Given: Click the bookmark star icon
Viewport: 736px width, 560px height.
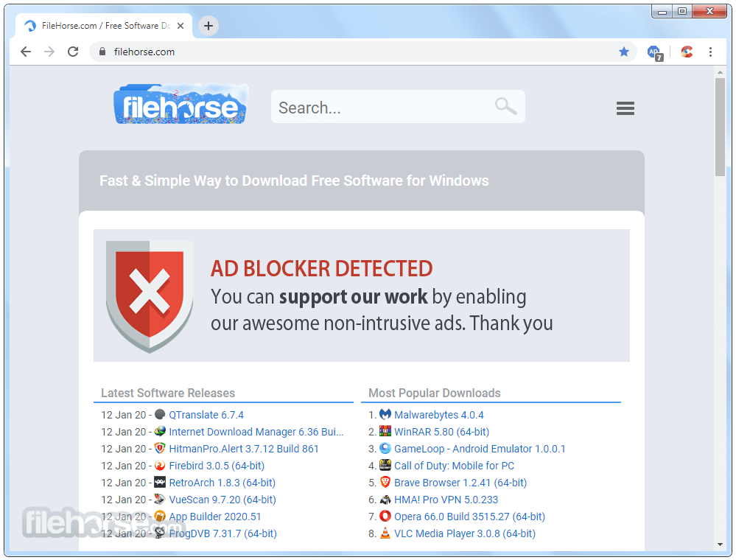Looking at the screenshot, I should 624,52.
